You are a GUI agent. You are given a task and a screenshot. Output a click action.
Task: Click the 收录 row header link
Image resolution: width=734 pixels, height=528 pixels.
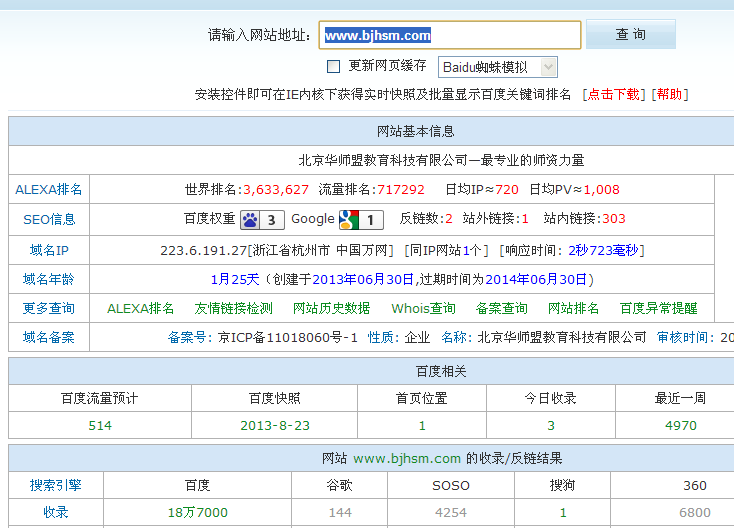(x=56, y=513)
